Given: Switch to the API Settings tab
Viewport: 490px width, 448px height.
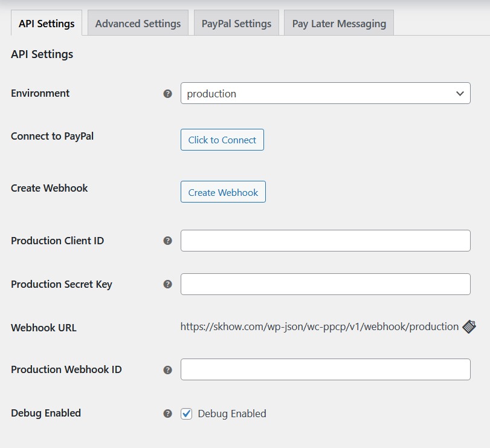Looking at the screenshot, I should (x=47, y=23).
